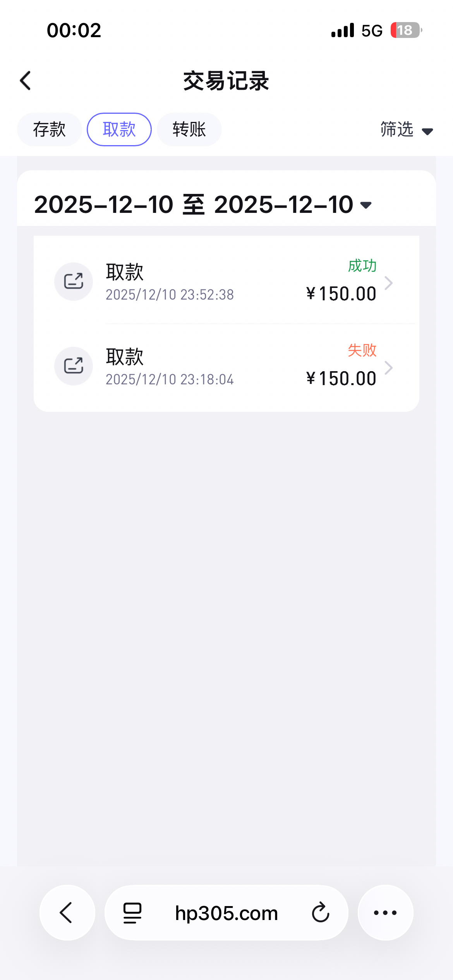The image size is (453, 980).
Task: Tap the green 成功 status label
Action: 362,266
